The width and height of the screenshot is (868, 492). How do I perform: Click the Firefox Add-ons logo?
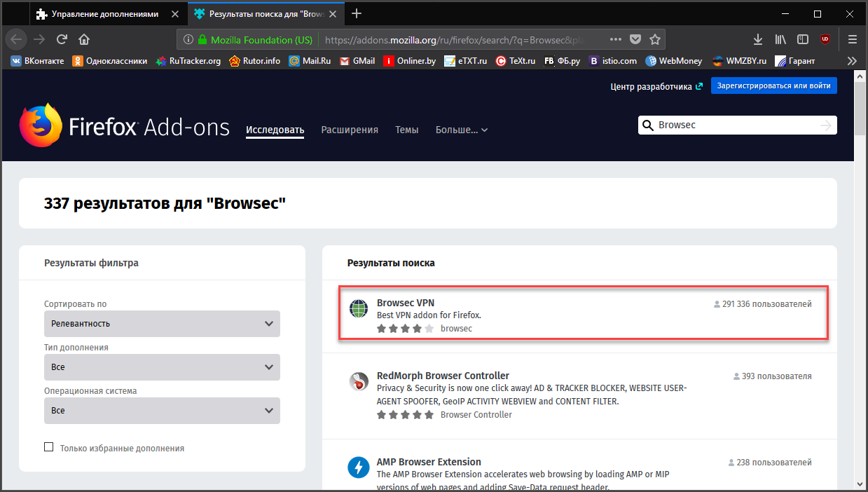(x=124, y=127)
